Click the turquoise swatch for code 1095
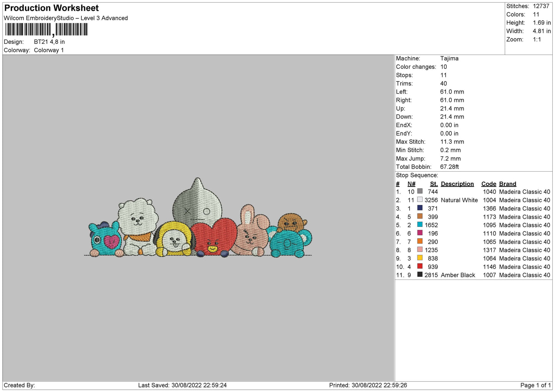The image size is (555, 392). pos(420,225)
